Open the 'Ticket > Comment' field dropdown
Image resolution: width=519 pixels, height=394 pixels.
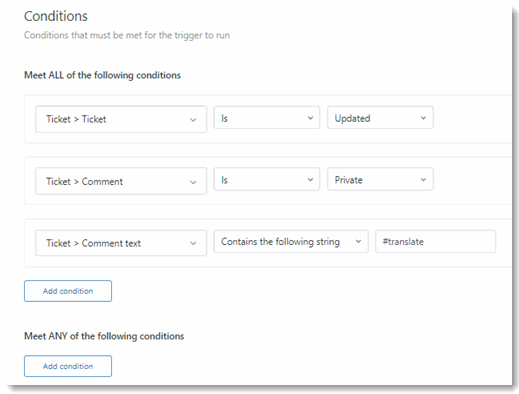click(x=121, y=181)
